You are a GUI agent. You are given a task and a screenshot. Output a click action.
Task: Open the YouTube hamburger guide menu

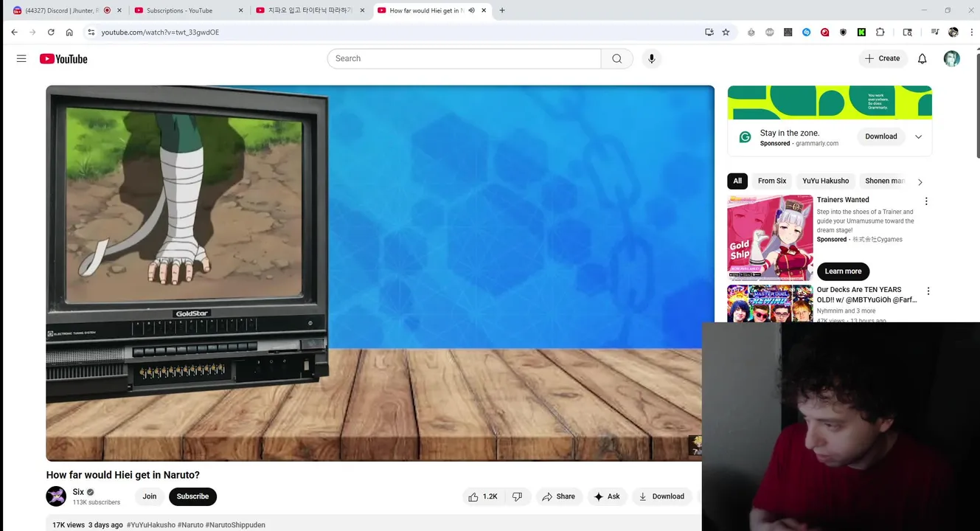click(x=21, y=58)
